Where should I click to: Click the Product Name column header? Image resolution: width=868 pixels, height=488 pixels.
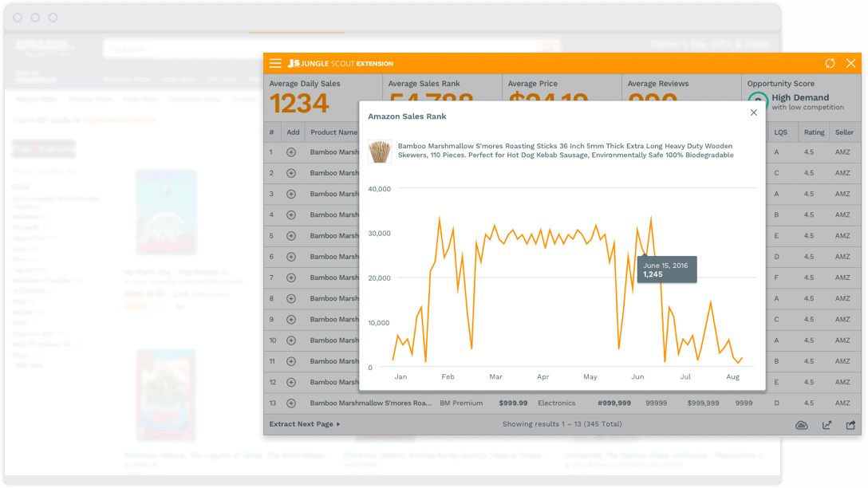click(x=333, y=132)
